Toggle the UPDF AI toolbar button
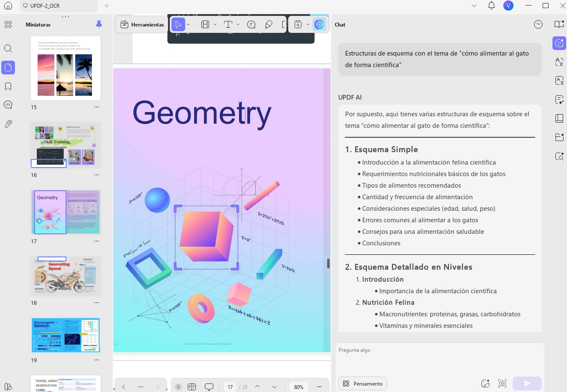 point(319,25)
